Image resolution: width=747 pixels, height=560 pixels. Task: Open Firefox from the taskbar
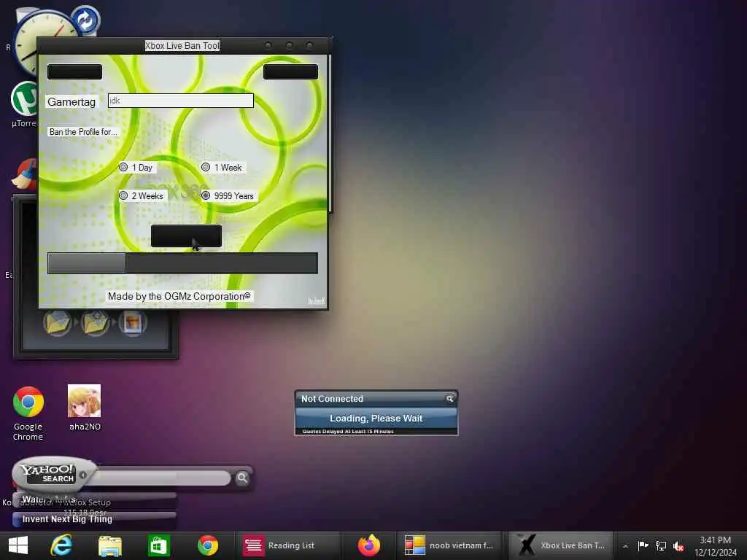point(369,545)
